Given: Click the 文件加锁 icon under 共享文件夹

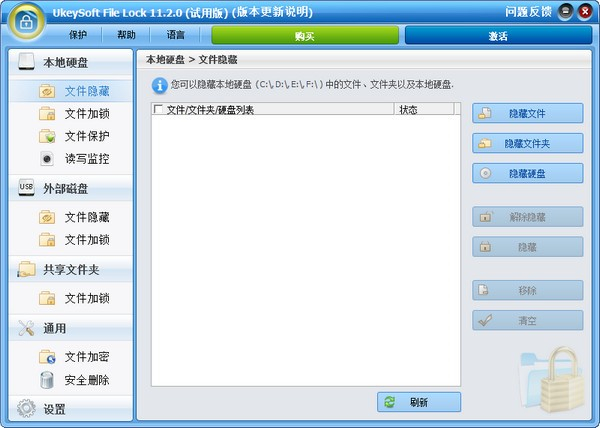Looking at the screenshot, I should tap(47, 298).
